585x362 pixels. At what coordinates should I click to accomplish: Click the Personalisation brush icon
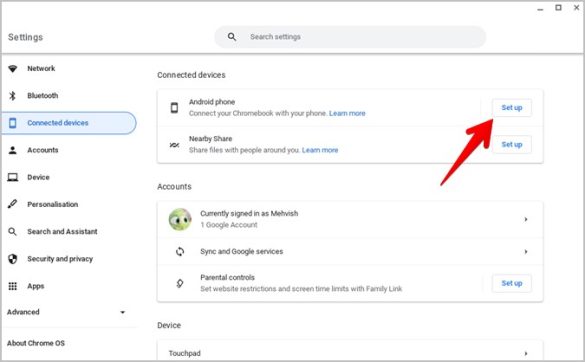12,204
